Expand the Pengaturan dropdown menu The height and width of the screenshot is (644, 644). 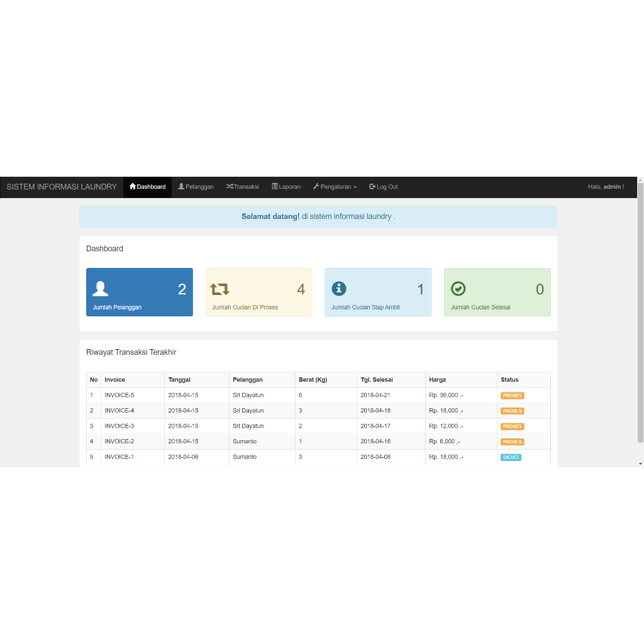(x=335, y=186)
